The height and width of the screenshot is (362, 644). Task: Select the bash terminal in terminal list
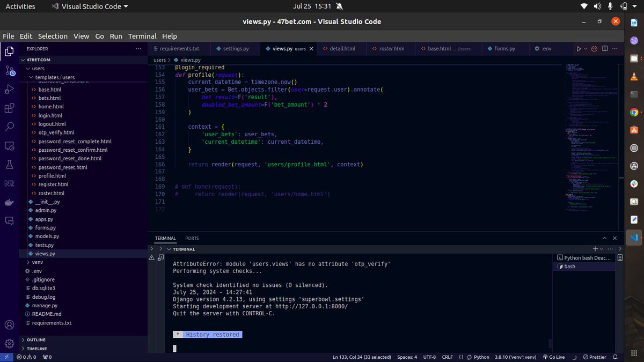tap(584, 266)
